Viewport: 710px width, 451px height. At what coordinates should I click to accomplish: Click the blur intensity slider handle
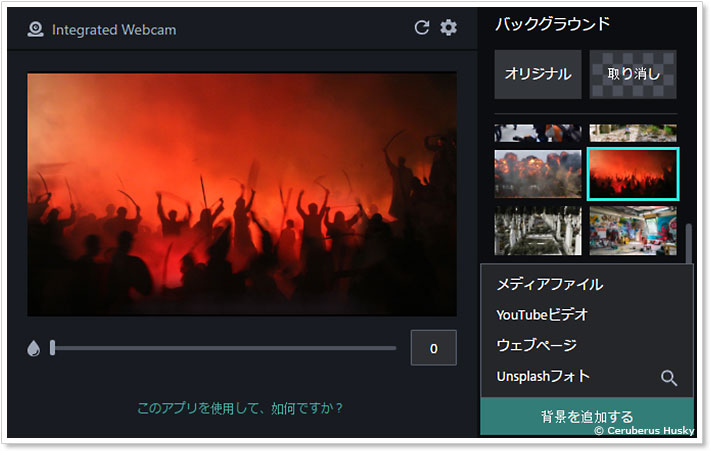pos(53,348)
